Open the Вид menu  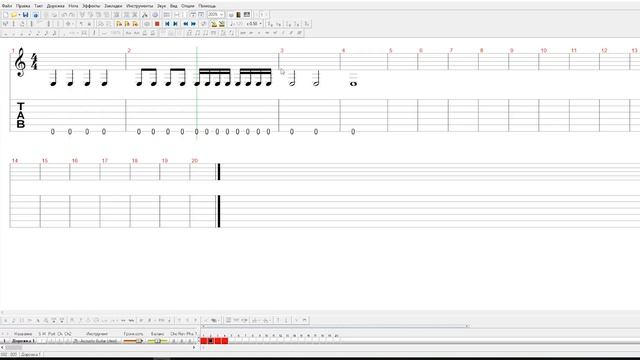click(173, 6)
